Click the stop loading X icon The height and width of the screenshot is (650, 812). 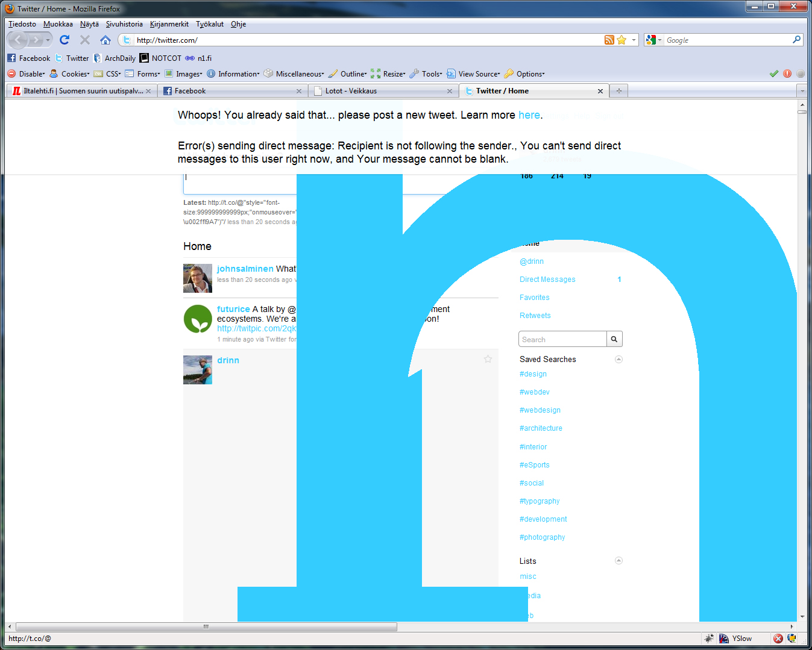click(x=85, y=40)
